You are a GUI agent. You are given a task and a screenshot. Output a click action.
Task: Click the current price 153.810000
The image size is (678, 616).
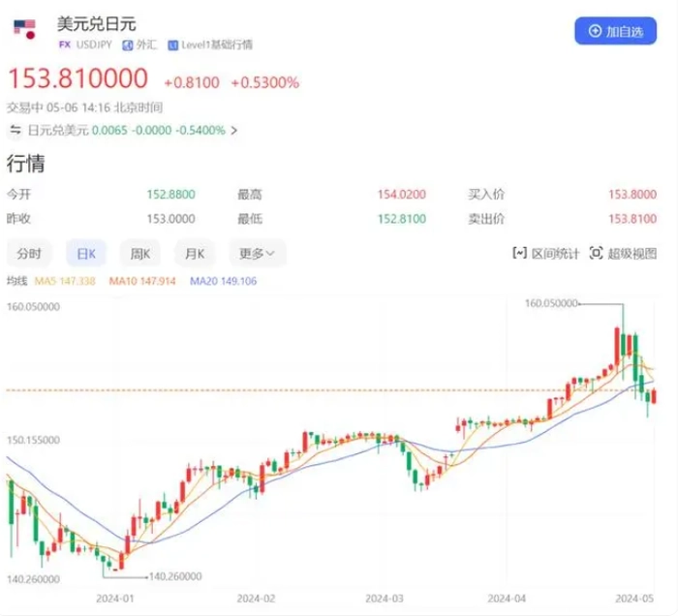(78, 78)
